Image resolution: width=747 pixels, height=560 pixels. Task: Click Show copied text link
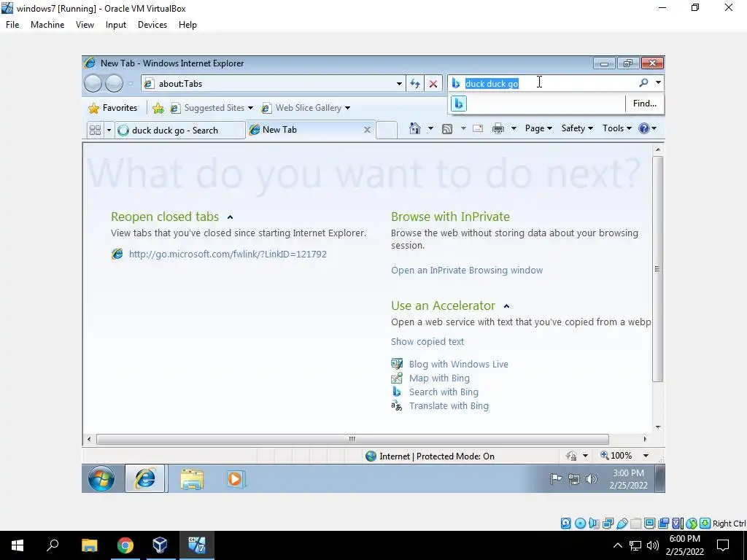[x=427, y=341]
